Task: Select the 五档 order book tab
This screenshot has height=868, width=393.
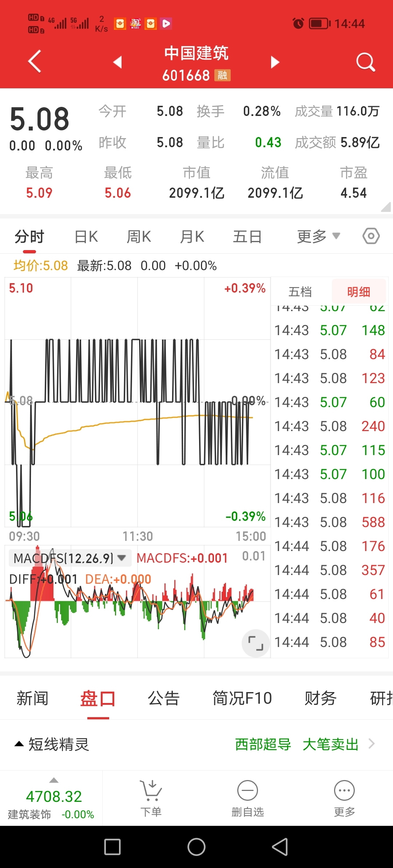Action: [x=300, y=292]
